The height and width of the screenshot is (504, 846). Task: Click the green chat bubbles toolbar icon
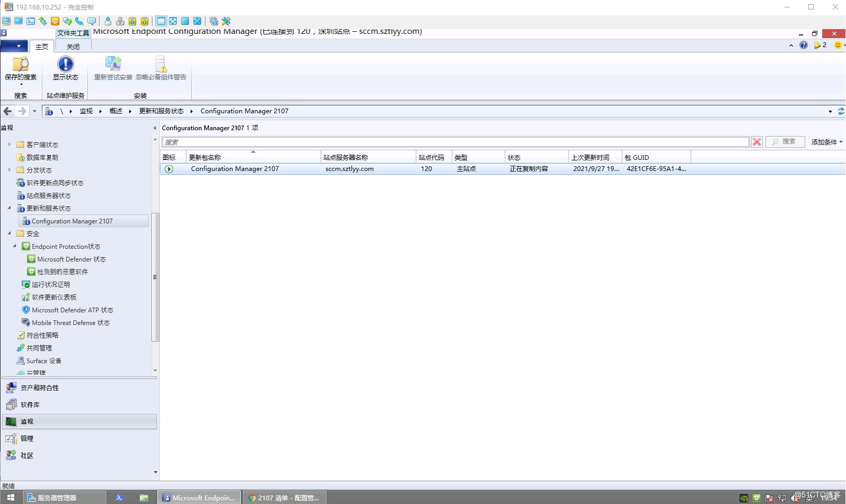[x=67, y=21]
